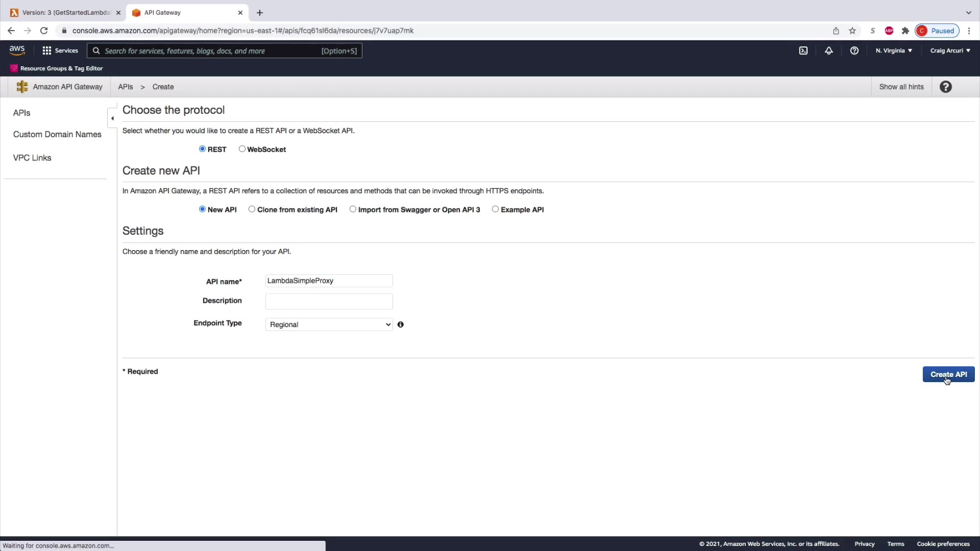Open APIs in the left sidebar
This screenshot has width=980, height=551.
pyautogui.click(x=22, y=113)
